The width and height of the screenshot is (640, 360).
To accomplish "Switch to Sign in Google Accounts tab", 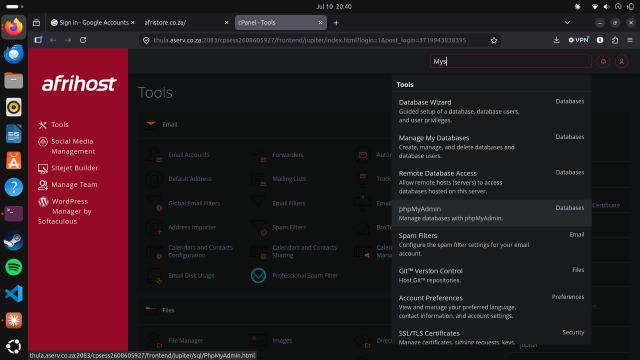I will click(x=93, y=22).
